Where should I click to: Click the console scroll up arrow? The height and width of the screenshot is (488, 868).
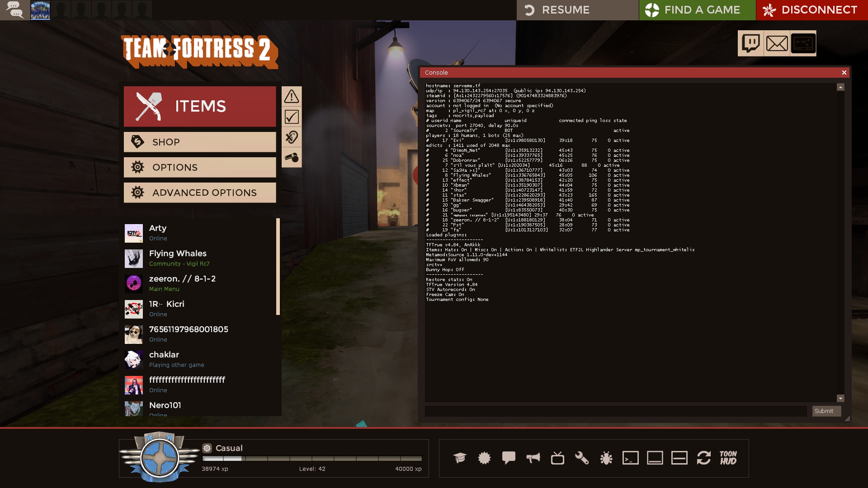(840, 87)
